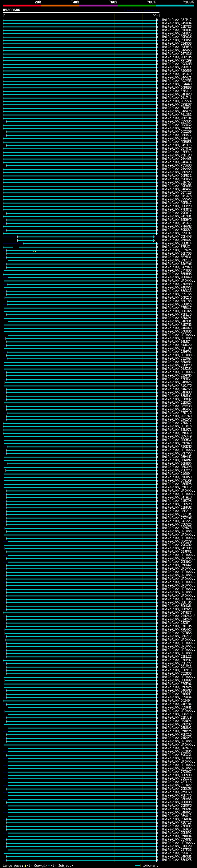The height and width of the screenshot is (868, 197).
Task: Select the UniRef100_Q285R3 label
Action: (x=176, y=504)
